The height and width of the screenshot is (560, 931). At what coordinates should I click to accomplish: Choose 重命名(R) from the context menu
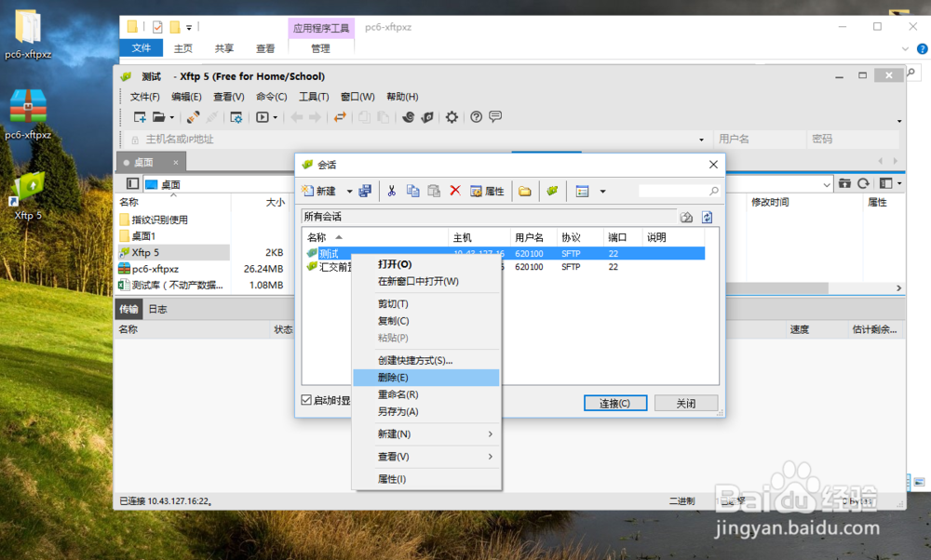click(427, 393)
